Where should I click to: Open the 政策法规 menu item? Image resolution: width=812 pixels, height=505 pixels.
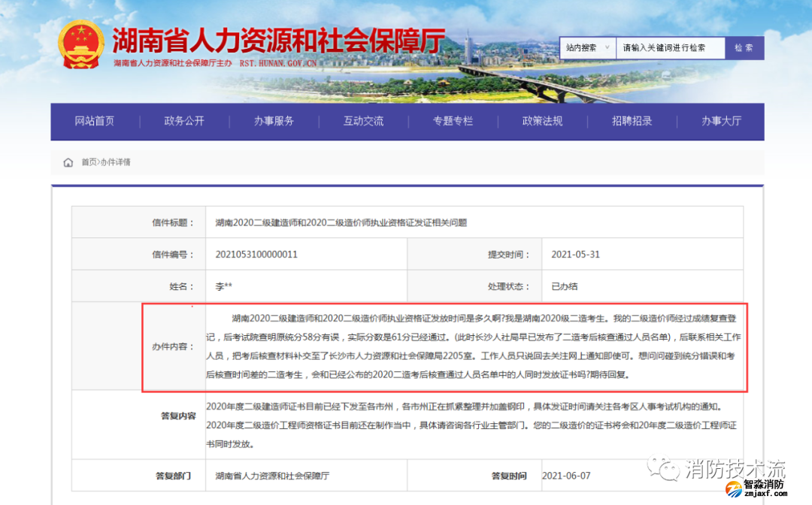coord(542,121)
